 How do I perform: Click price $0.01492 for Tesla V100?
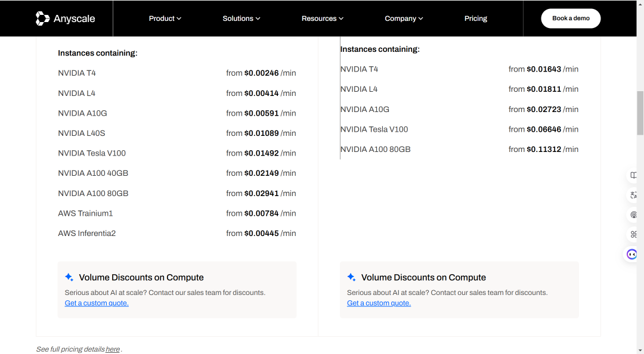coord(261,153)
